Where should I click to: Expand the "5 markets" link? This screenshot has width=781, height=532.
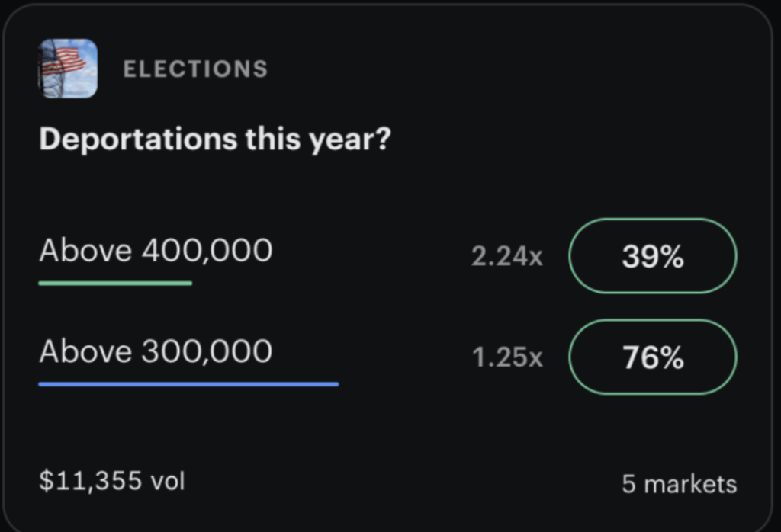(679, 484)
